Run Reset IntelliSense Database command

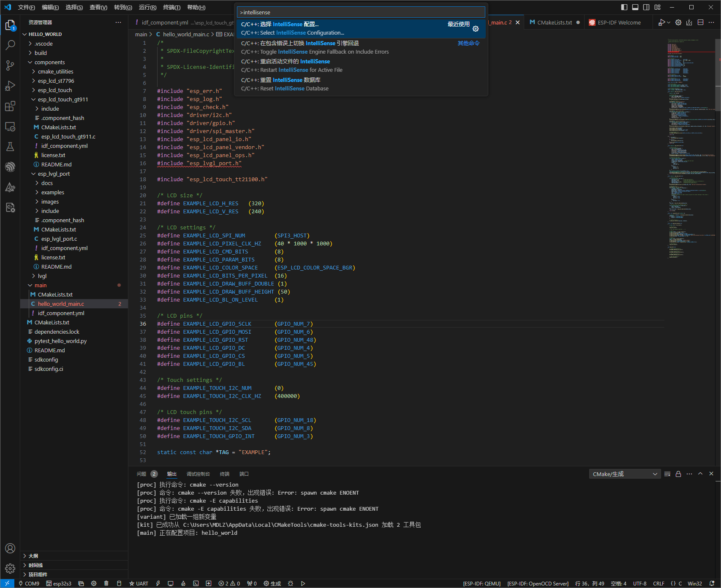pyautogui.click(x=361, y=84)
